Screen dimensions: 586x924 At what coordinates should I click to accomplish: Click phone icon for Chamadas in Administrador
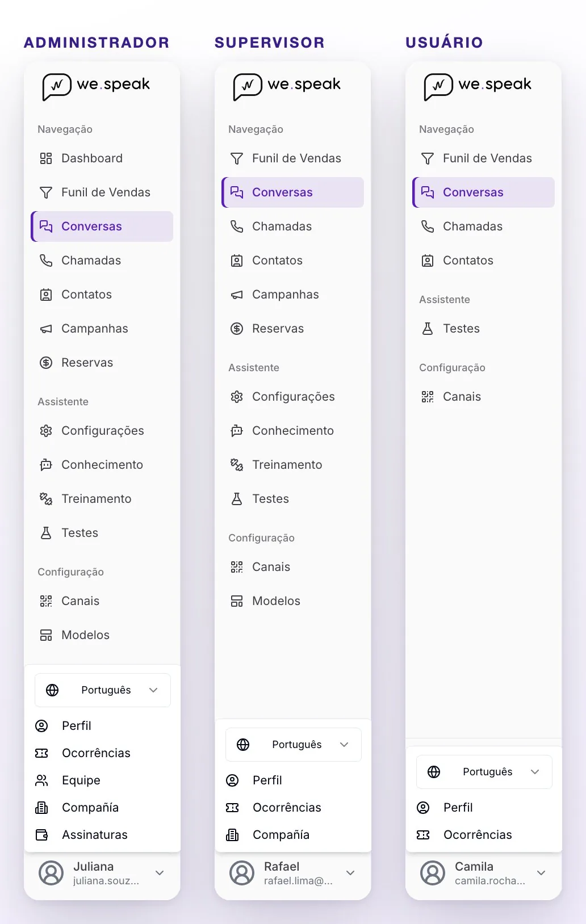46,261
